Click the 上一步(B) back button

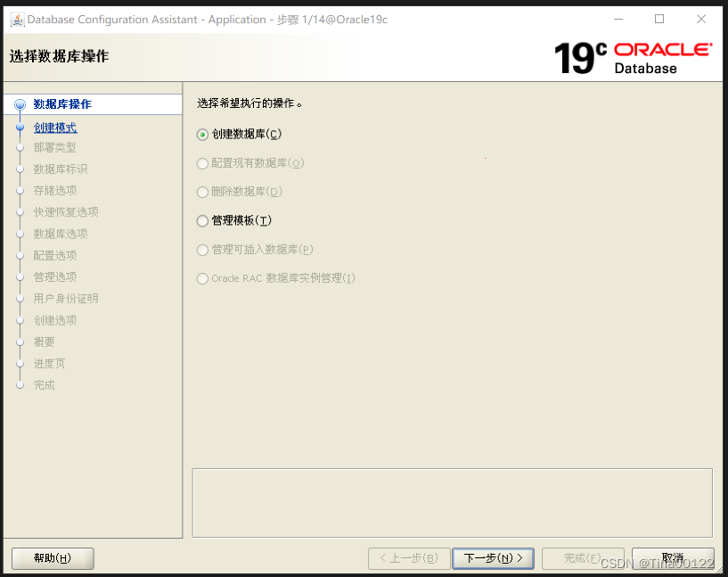tap(409, 558)
